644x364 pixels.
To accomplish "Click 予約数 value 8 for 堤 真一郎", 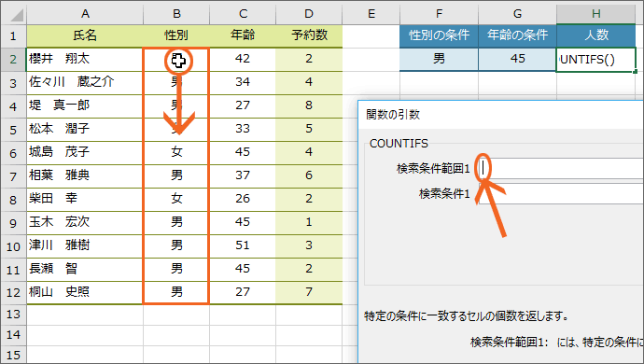I will point(309,105).
